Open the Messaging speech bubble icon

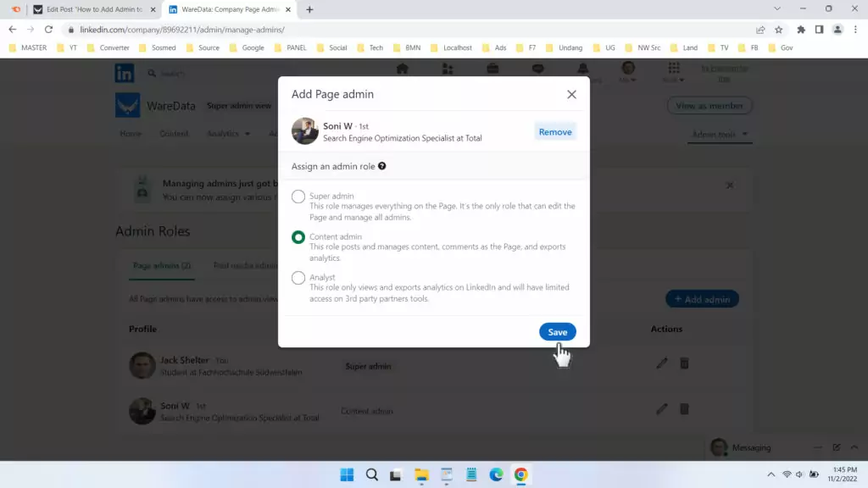(x=538, y=69)
